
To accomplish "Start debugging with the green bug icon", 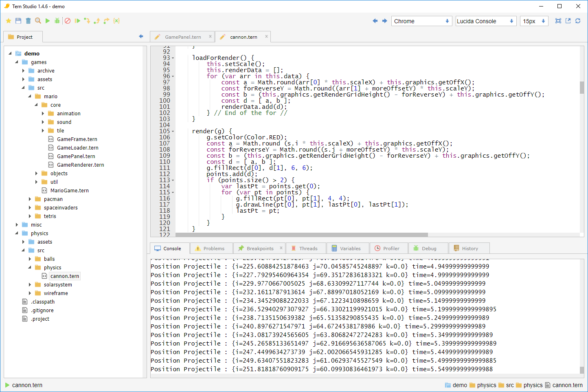I will coord(57,21).
